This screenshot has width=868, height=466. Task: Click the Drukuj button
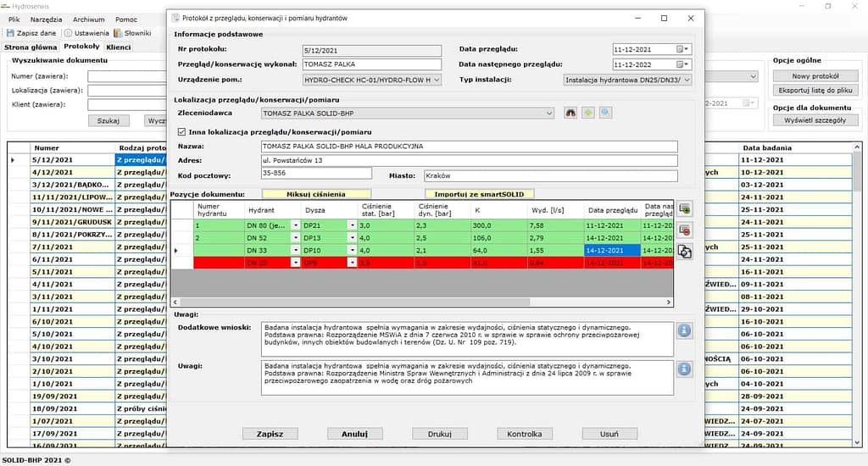(x=440, y=434)
